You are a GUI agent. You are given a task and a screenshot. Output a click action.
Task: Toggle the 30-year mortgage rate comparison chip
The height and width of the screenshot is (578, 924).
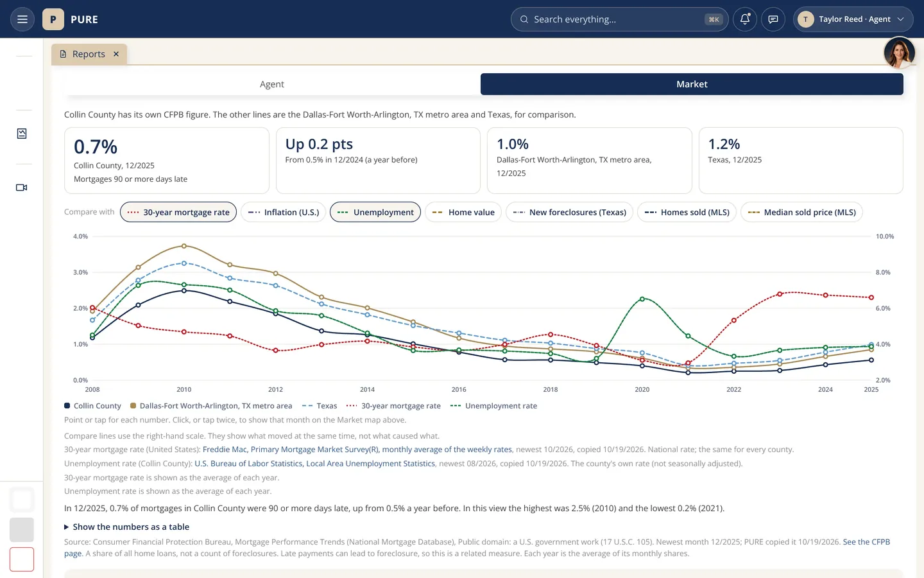[x=178, y=212]
